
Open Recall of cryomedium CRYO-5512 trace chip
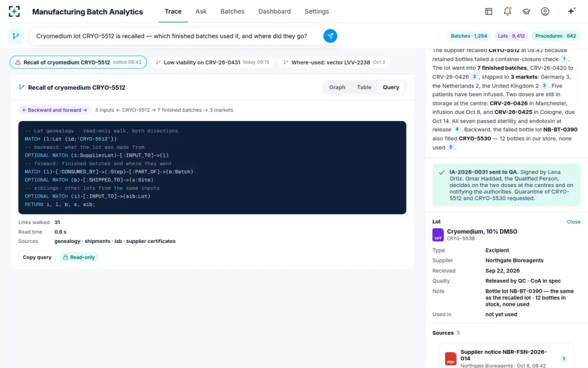click(78, 62)
